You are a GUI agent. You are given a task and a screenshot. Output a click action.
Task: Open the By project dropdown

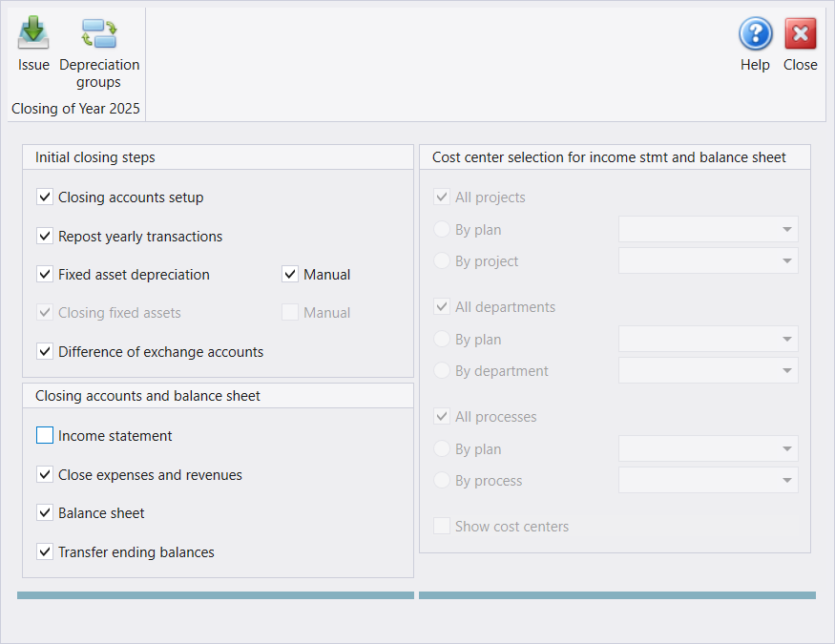pyautogui.click(x=708, y=260)
